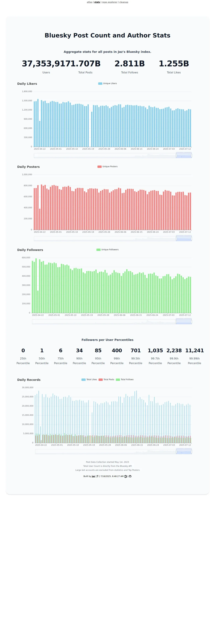The width and height of the screenshot is (215, 644).
Task: Visit jaz's profile link in footer
Action: [93, 476]
